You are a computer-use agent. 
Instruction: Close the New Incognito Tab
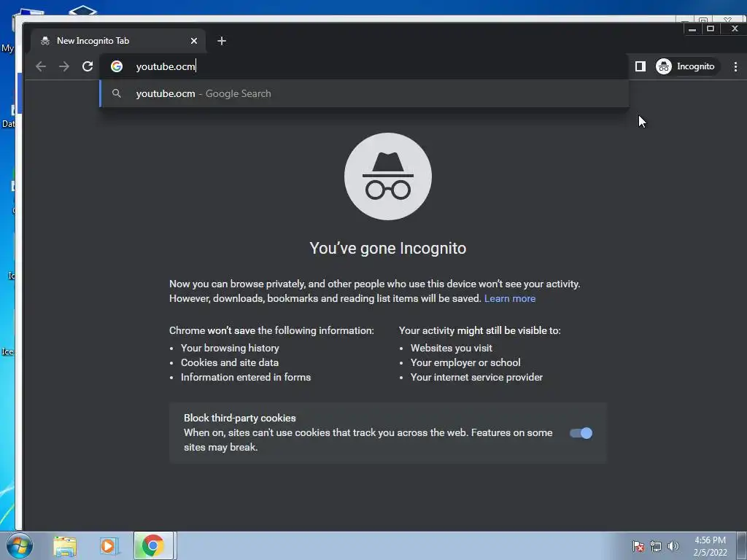194,41
